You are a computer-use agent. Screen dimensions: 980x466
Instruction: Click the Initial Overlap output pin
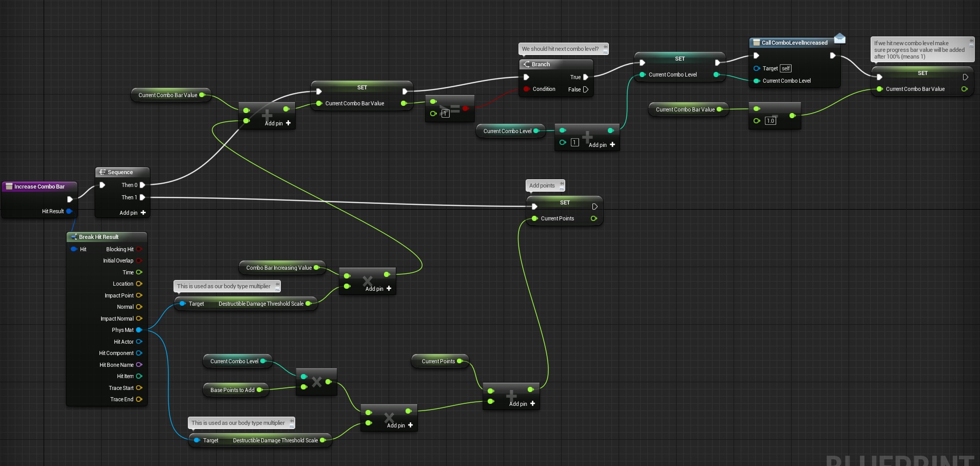(x=139, y=260)
